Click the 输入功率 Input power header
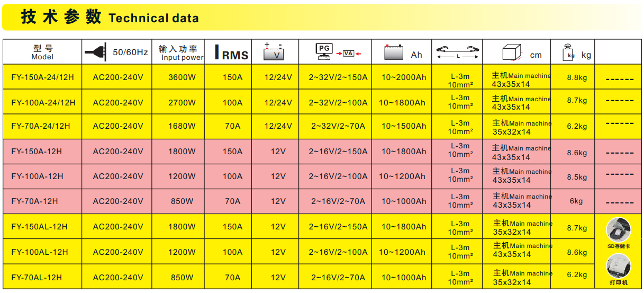Image resolution: width=644 pixels, height=293 pixels. pyautogui.click(x=182, y=52)
